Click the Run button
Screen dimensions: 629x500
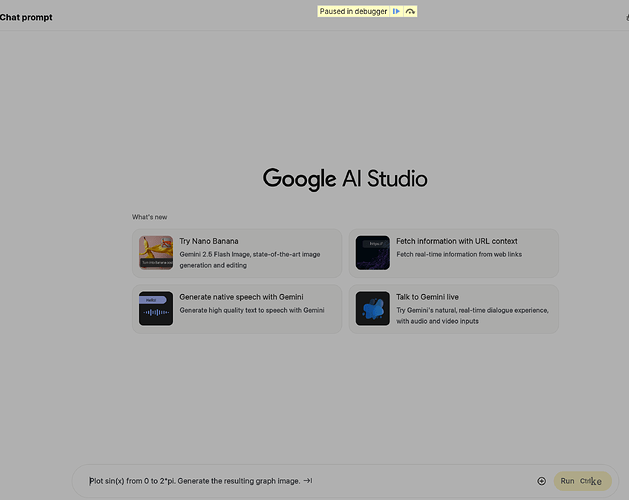(x=582, y=481)
